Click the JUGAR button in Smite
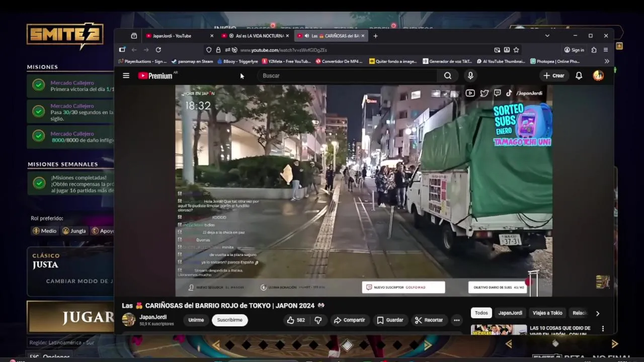Image resolution: width=644 pixels, height=362 pixels. coord(70,317)
